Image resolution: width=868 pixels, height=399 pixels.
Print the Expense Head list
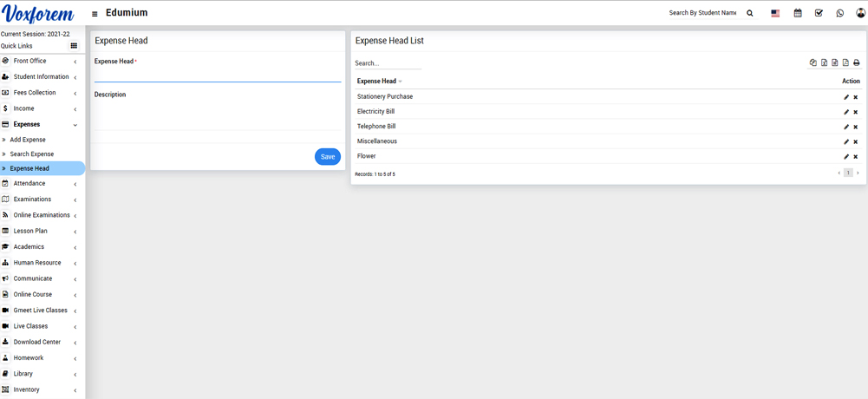click(x=856, y=63)
